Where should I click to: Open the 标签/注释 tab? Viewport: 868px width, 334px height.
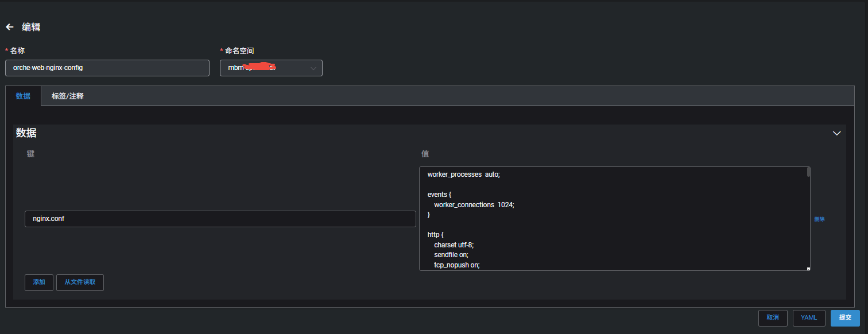pyautogui.click(x=67, y=96)
